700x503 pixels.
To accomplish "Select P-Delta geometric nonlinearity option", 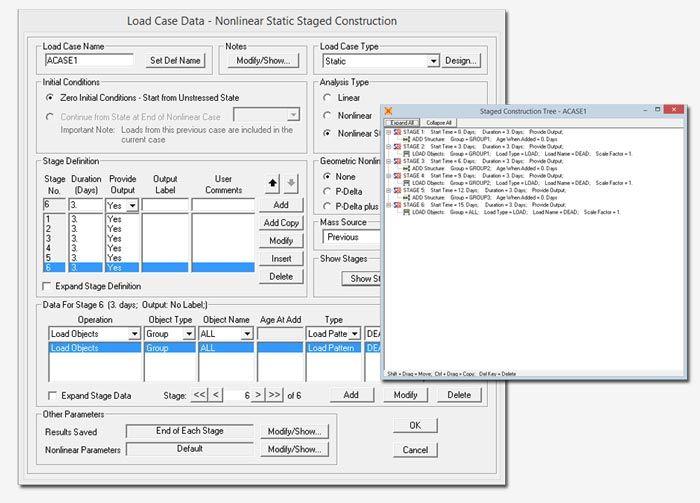I will tap(327, 191).
